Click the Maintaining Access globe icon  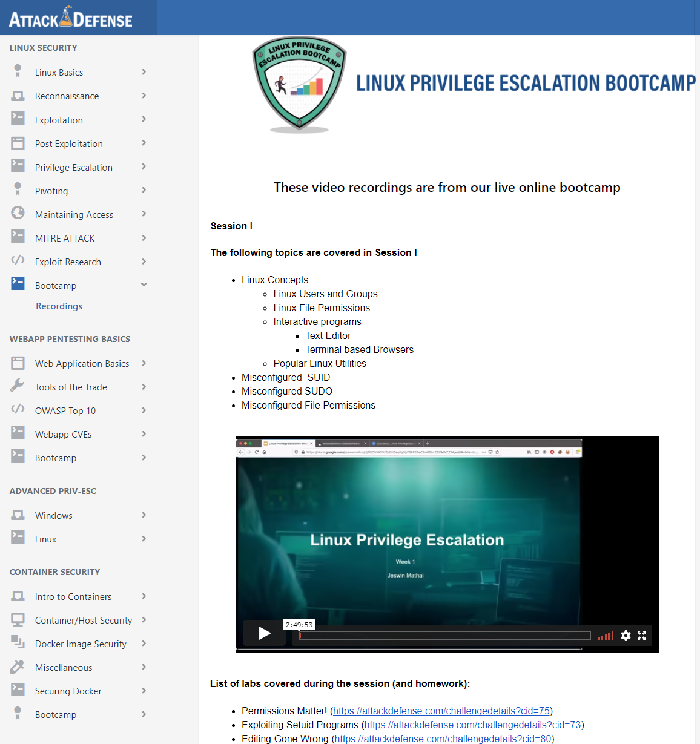18,213
